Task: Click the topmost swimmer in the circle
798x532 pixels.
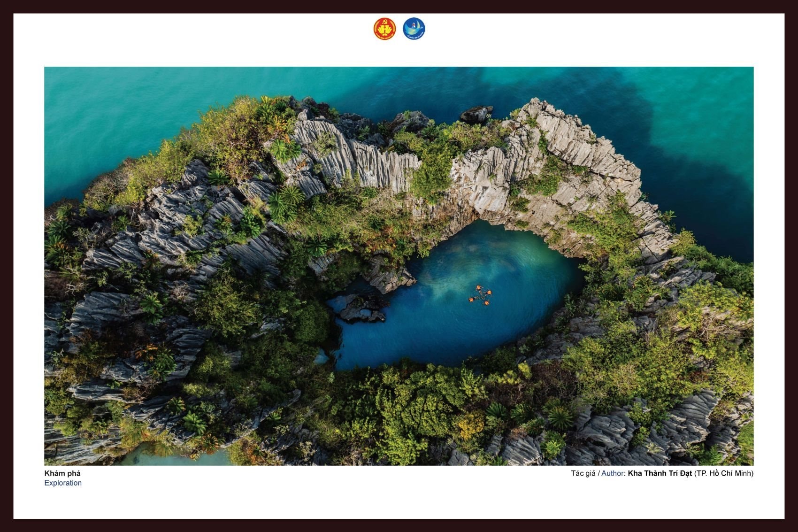Action: click(x=479, y=287)
